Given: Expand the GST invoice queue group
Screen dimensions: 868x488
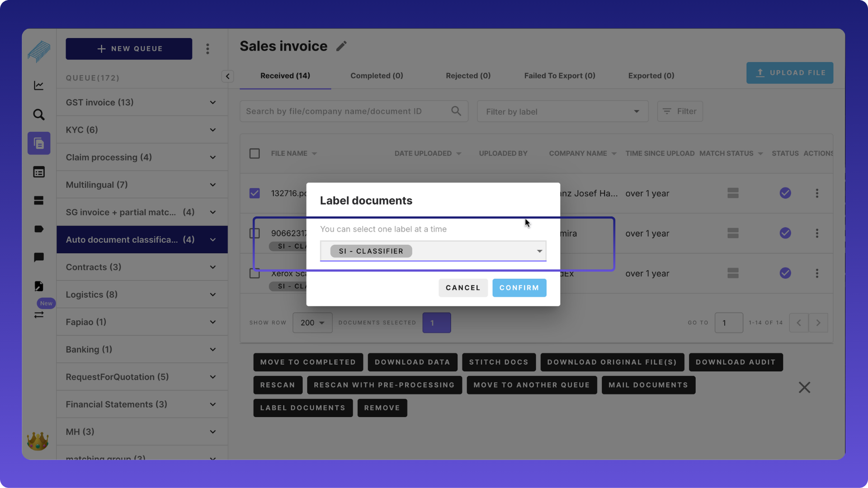Looking at the screenshot, I should (212, 103).
